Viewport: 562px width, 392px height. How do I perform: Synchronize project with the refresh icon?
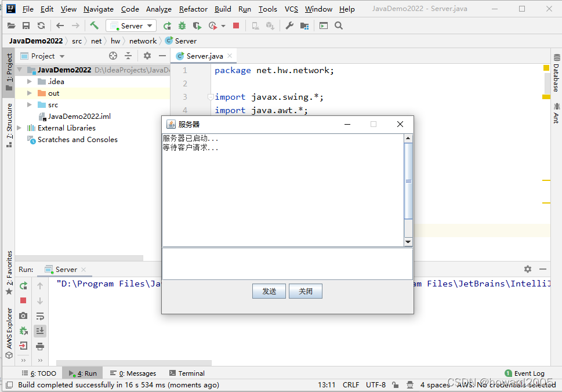pyautogui.click(x=41, y=26)
